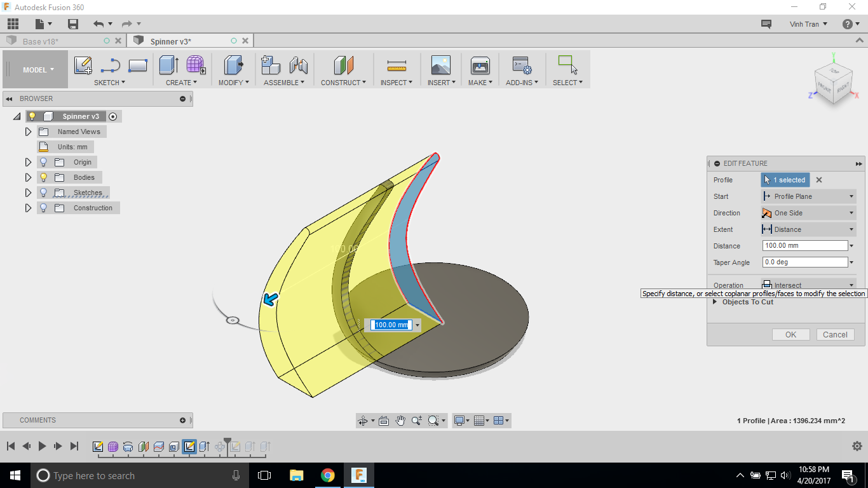
Task: Expand the Objects To Cut section
Action: [x=715, y=302]
